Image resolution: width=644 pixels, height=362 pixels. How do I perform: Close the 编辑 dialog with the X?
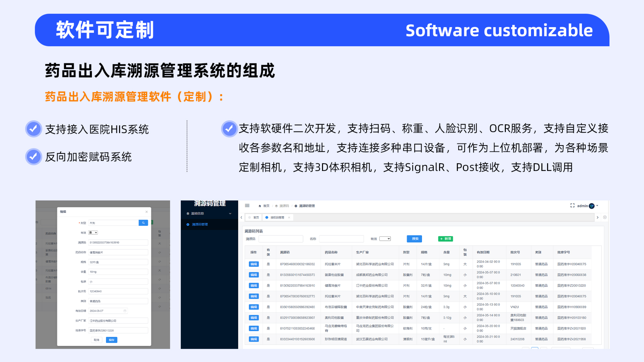147,212
